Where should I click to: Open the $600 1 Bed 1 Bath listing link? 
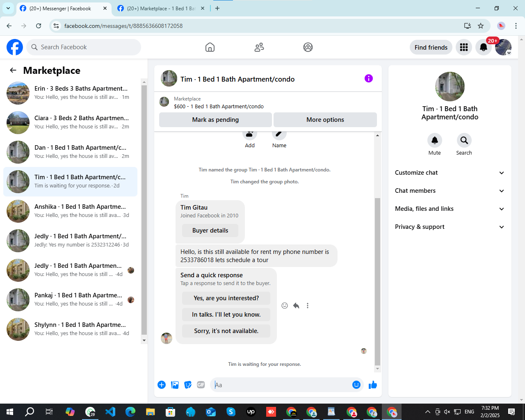coord(219,106)
